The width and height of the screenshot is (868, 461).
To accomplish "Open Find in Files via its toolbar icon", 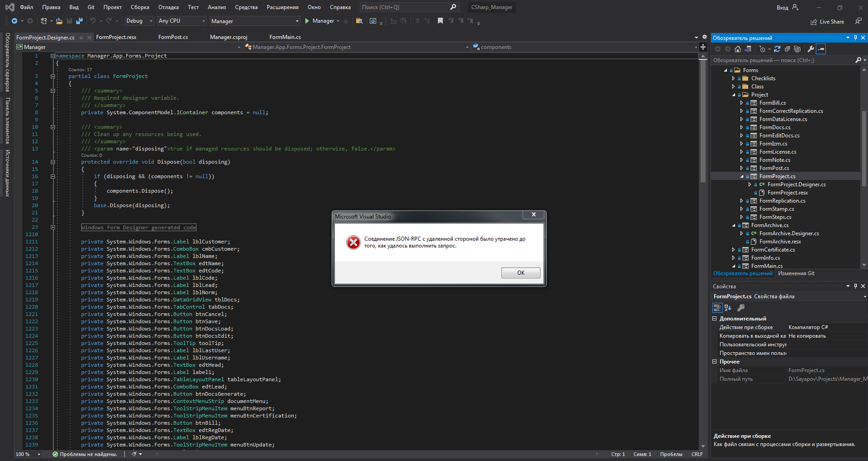I will (x=359, y=21).
